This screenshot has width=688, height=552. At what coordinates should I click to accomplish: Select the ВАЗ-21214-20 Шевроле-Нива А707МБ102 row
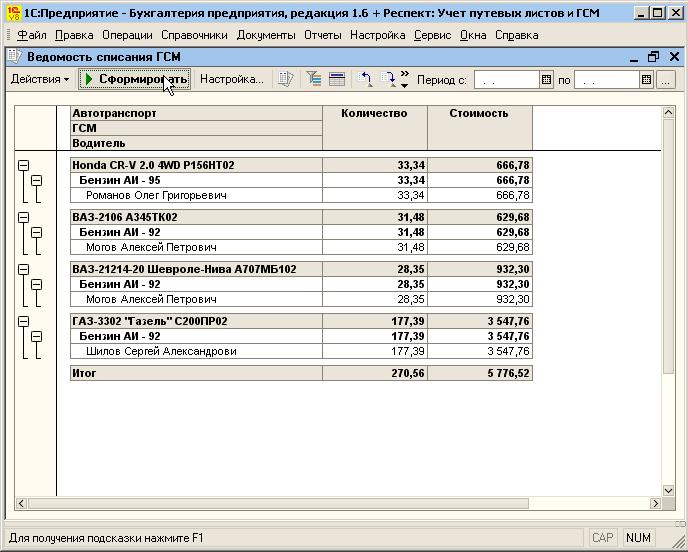(301, 269)
